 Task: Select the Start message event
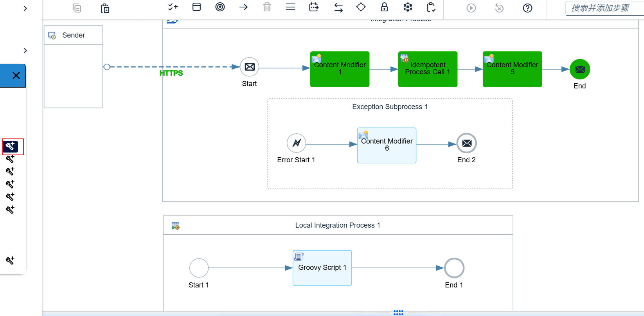(250, 67)
